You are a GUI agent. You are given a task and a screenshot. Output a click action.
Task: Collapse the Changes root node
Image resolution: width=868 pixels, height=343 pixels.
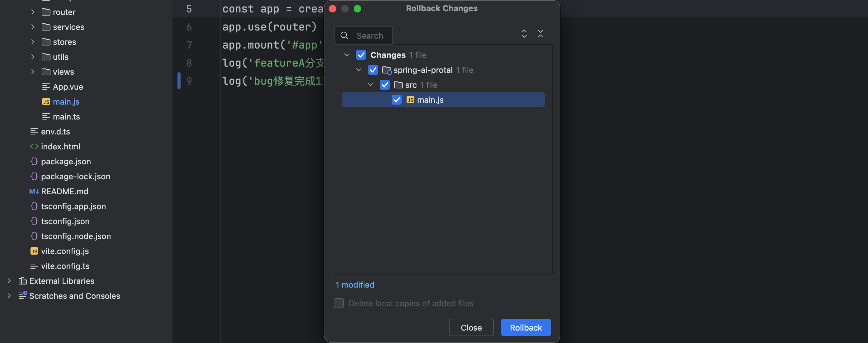pyautogui.click(x=347, y=55)
